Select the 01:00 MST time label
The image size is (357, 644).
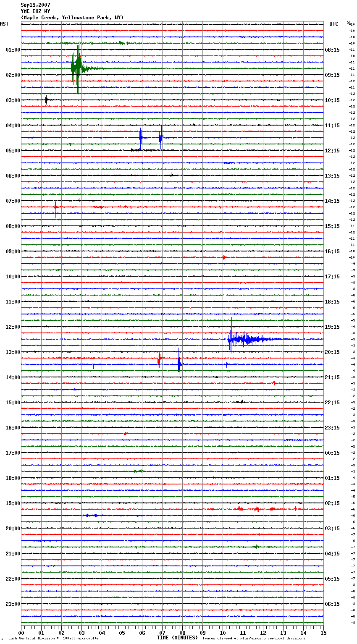(x=13, y=50)
